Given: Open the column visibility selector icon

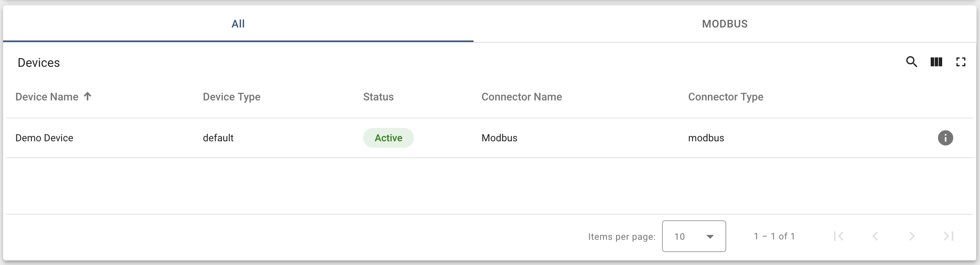Looking at the screenshot, I should 936,62.
